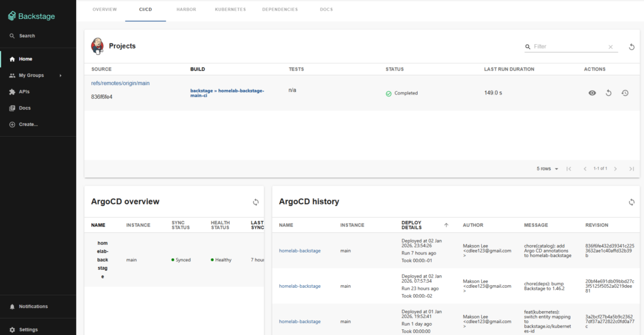Open Search in the left sidebar
The height and width of the screenshot is (335, 644).
click(x=26, y=36)
